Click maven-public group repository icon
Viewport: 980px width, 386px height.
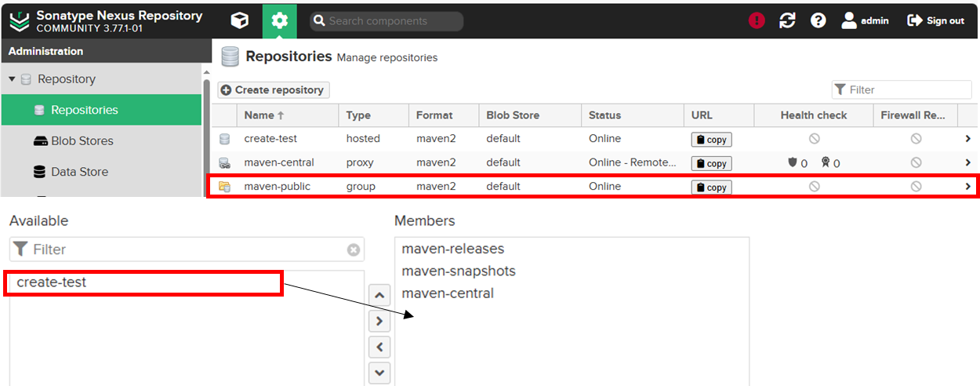[x=224, y=187]
